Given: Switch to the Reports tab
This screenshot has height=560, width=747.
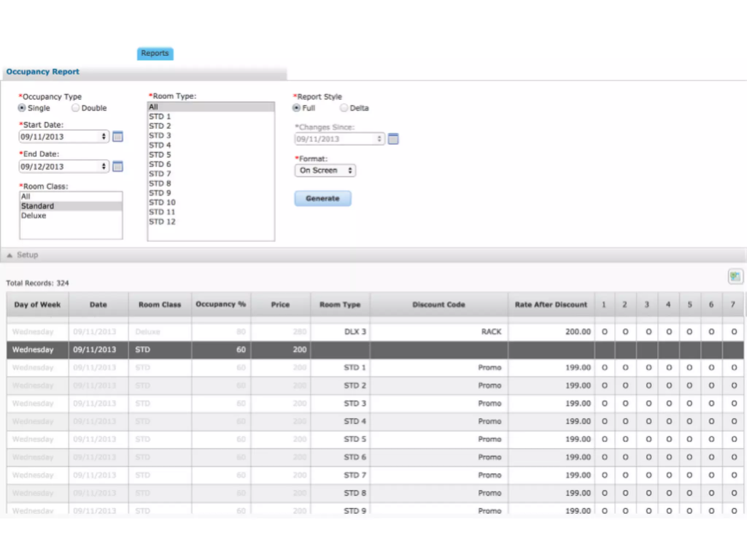Looking at the screenshot, I should [x=155, y=53].
